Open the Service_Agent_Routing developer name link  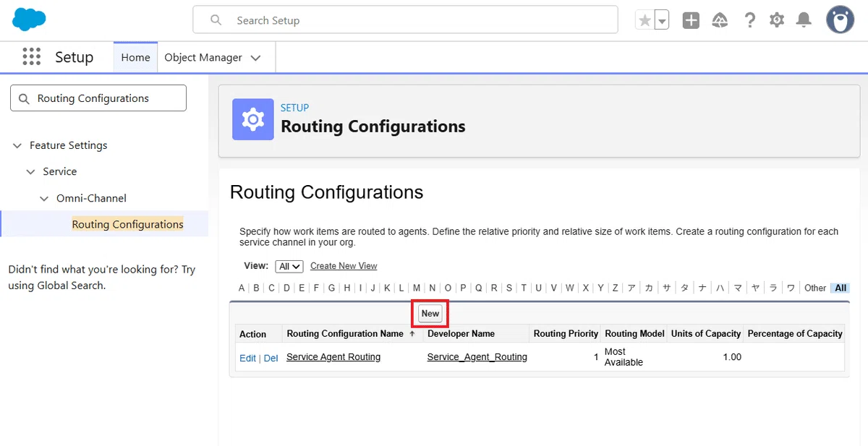[477, 357]
